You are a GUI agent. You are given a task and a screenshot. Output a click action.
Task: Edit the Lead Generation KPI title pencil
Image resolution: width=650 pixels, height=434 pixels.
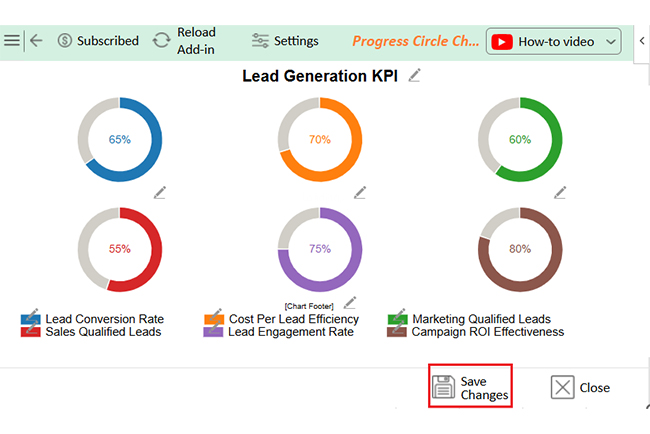coord(415,76)
